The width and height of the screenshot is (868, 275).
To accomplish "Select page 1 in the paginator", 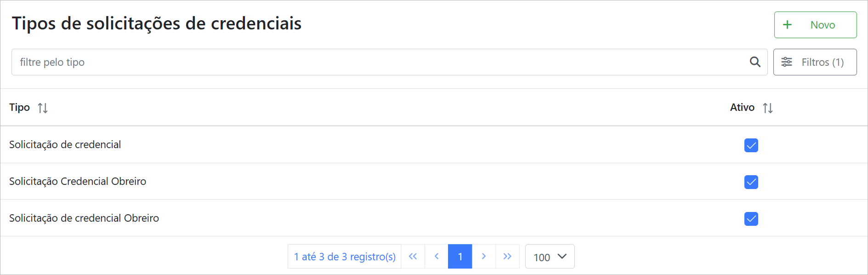I will pyautogui.click(x=460, y=257).
